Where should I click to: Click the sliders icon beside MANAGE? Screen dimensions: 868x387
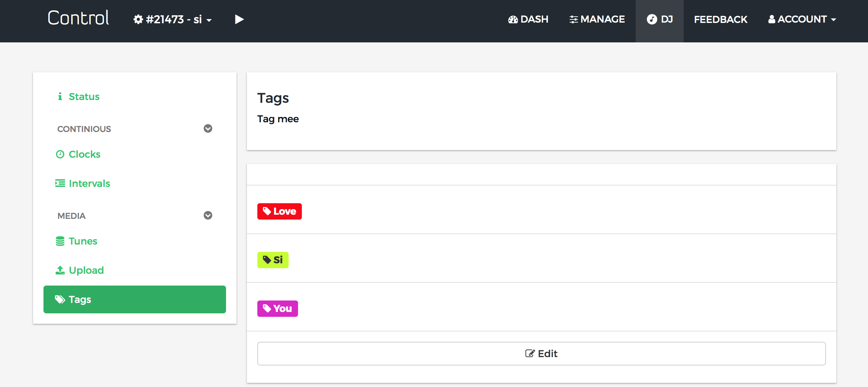tap(573, 19)
